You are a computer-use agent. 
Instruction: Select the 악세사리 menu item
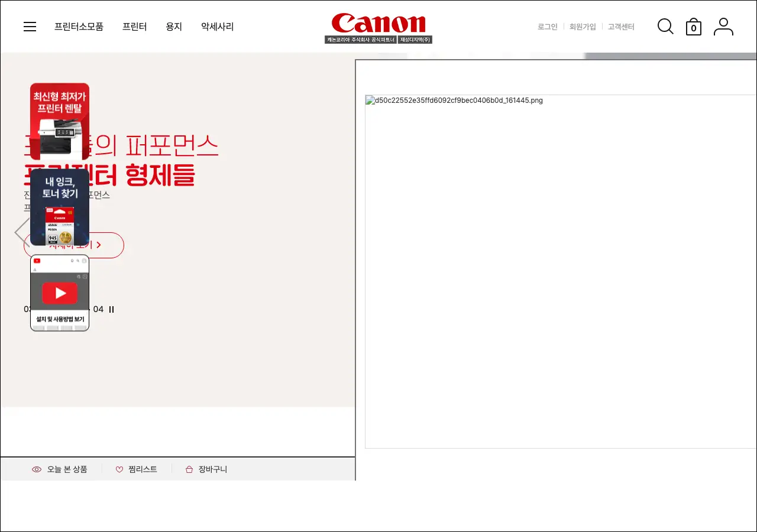(217, 27)
